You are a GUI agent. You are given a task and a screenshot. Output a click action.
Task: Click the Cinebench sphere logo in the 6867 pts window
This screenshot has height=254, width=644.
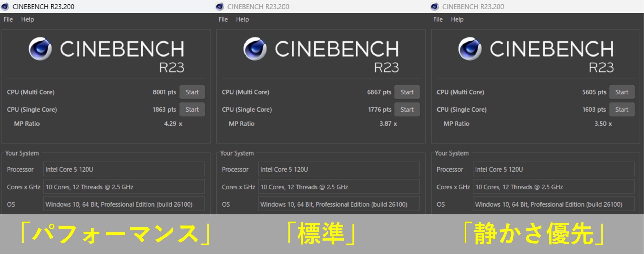tap(255, 49)
